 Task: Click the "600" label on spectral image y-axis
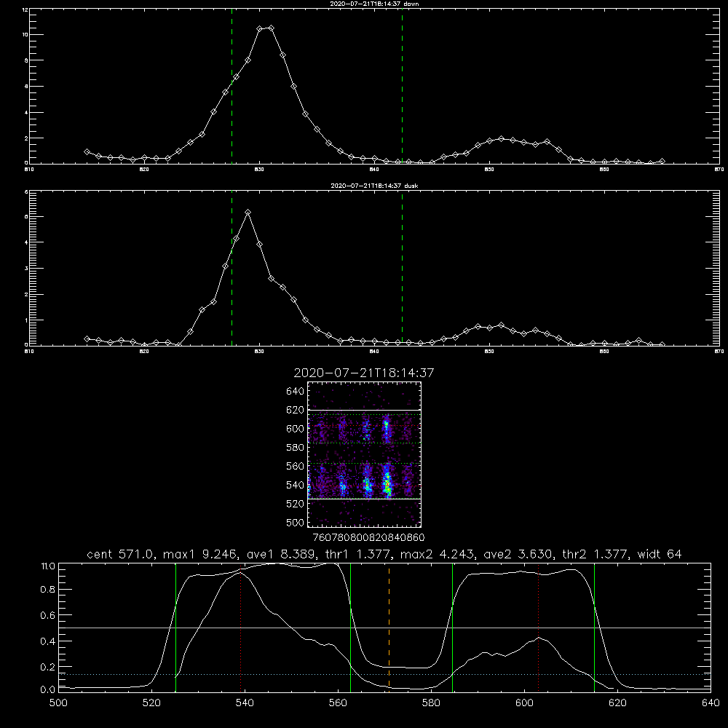click(295, 429)
